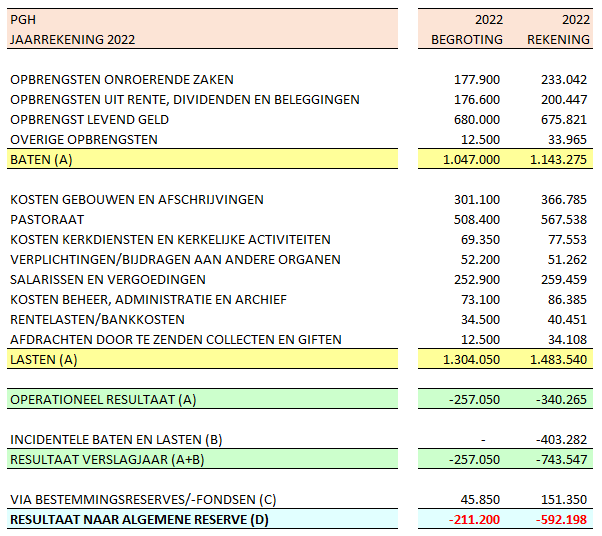The height and width of the screenshot is (536, 602).
Task: Select the 233.042 rekening value
Action: [x=565, y=79]
